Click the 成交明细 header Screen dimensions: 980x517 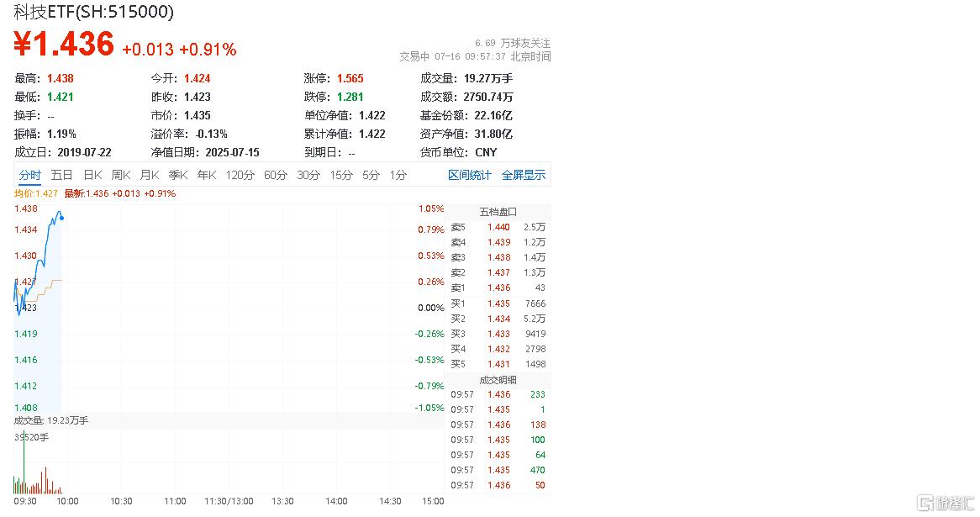(x=498, y=380)
